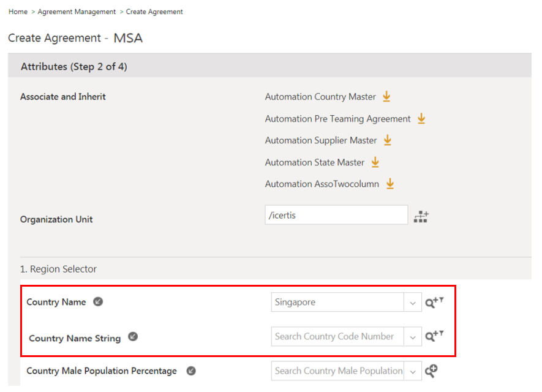The image size is (542, 392).
Task: Click download arrow next to Automation Supplier Master
Action: tap(387, 140)
